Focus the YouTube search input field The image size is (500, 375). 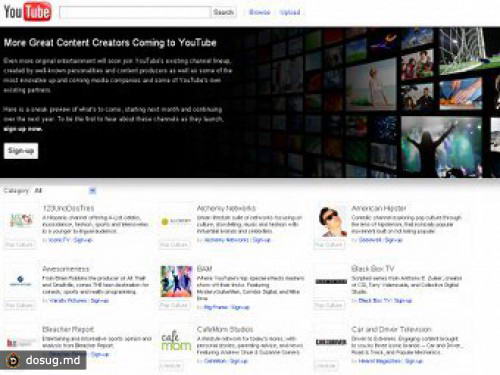(x=135, y=12)
